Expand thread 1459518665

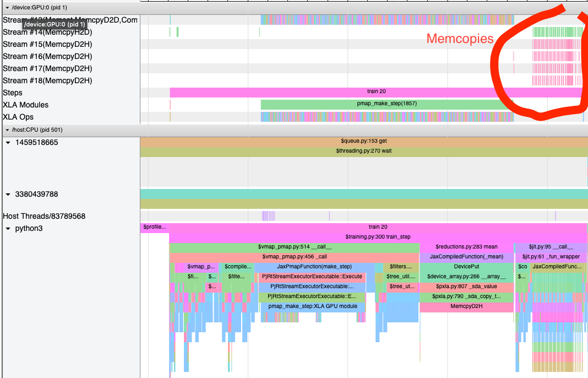[7, 142]
